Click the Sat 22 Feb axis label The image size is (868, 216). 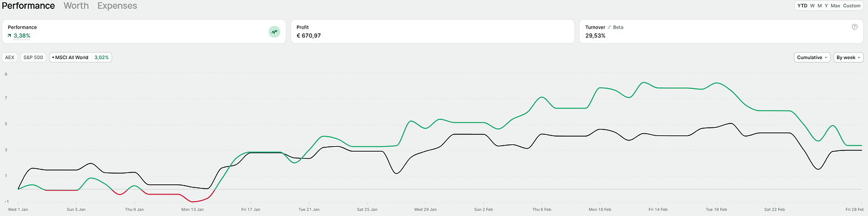(774, 209)
